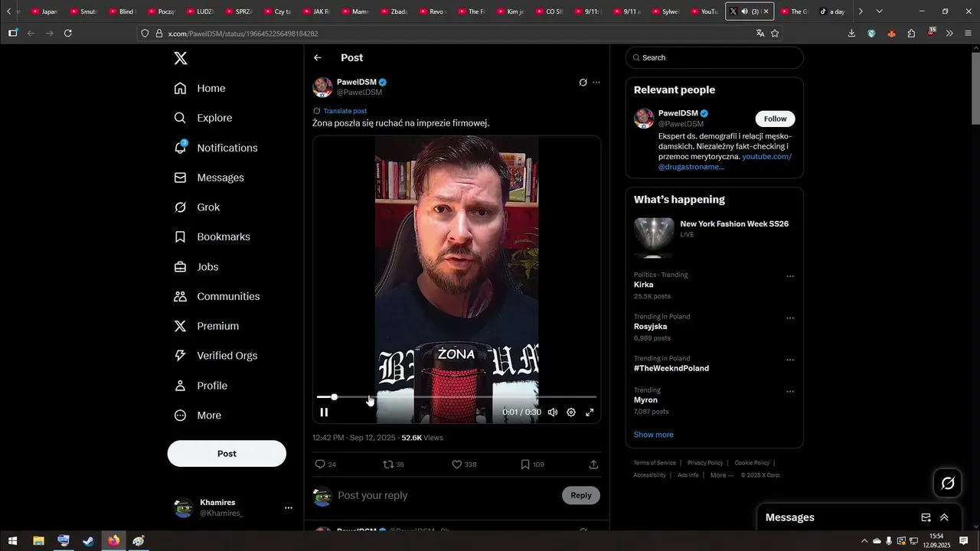Image resolution: width=980 pixels, height=551 pixels.
Task: Open New York Fashion Week SS26 trend
Action: (714, 237)
